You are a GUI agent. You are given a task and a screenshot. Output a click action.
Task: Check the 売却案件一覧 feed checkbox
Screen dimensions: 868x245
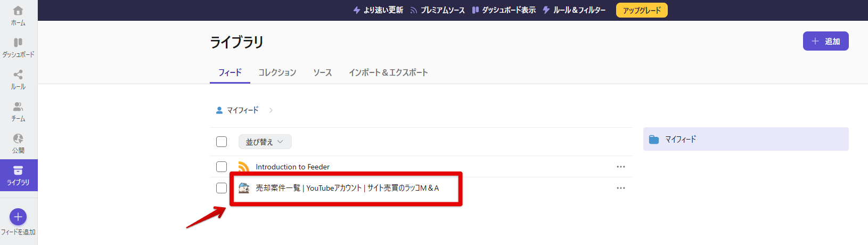pyautogui.click(x=222, y=188)
